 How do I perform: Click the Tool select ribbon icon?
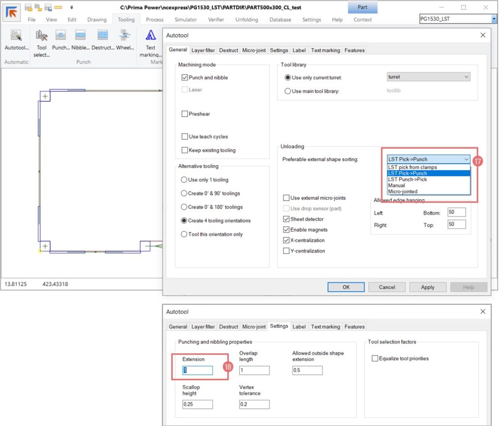41,36
